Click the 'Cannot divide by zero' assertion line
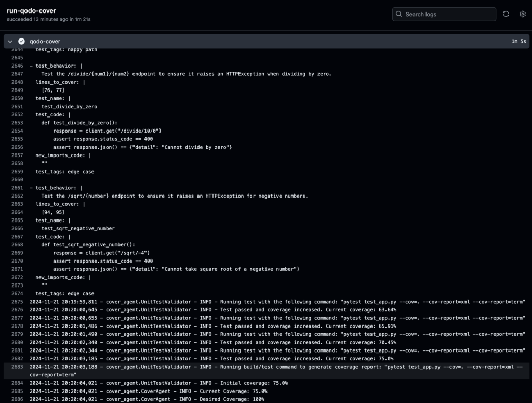The width and height of the screenshot is (532, 403). point(142,147)
